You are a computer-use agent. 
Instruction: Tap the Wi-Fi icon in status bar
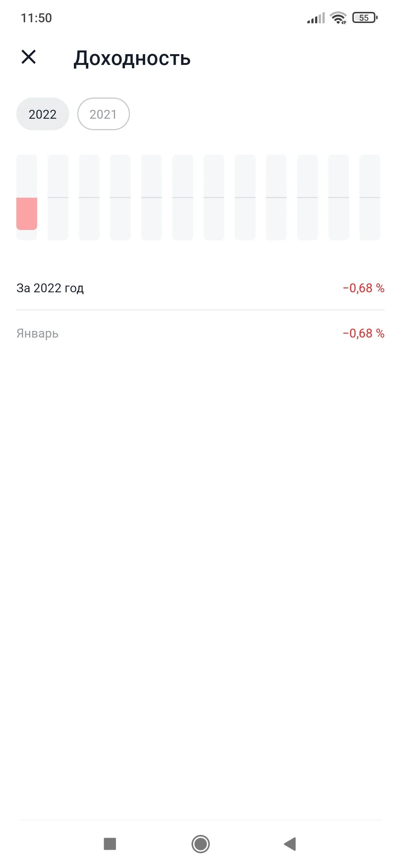338,18
